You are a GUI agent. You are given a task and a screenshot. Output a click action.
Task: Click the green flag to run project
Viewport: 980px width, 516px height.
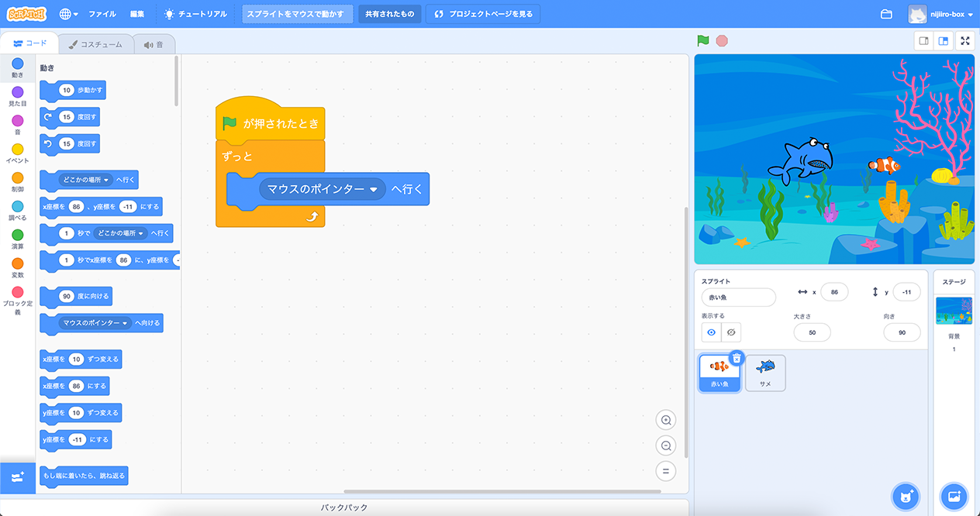tap(702, 41)
